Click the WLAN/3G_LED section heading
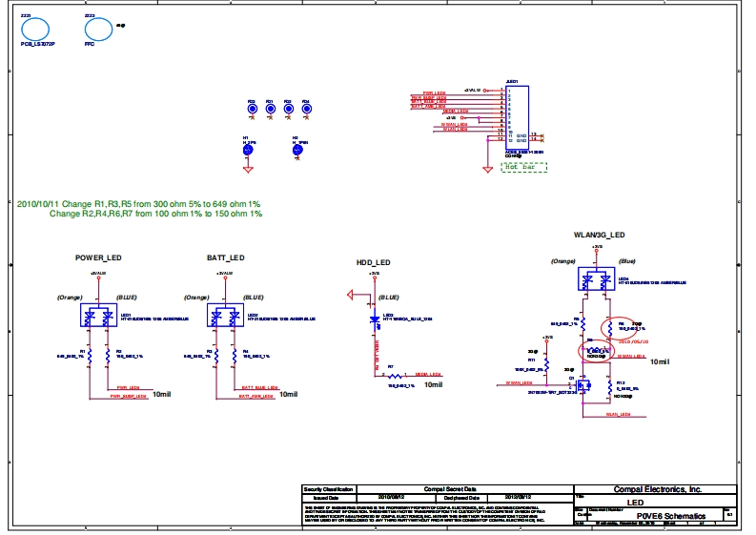This screenshot has height=535, width=756. [x=599, y=235]
